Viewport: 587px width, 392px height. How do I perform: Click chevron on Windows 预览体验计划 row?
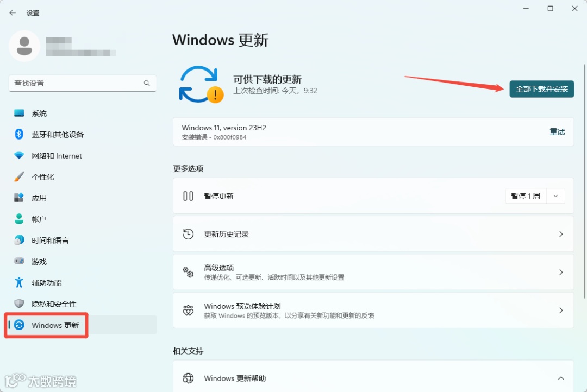point(561,310)
